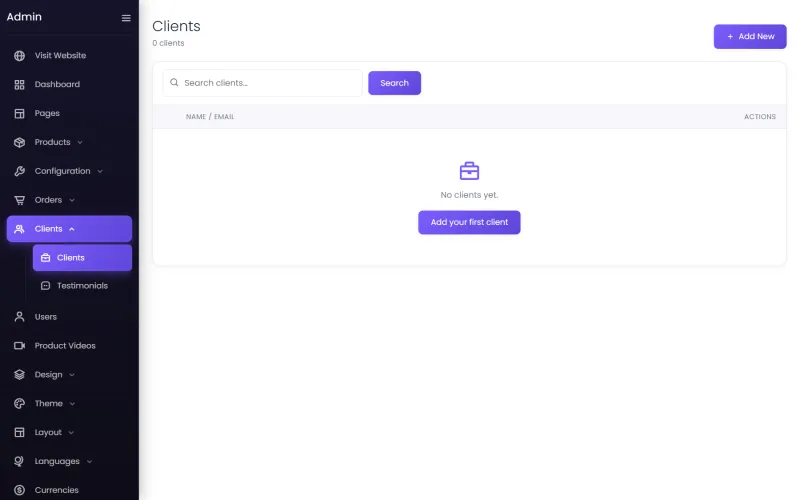The height and width of the screenshot is (500, 800).
Task: Click the NAME / EMAIL column header
Action: coord(210,117)
